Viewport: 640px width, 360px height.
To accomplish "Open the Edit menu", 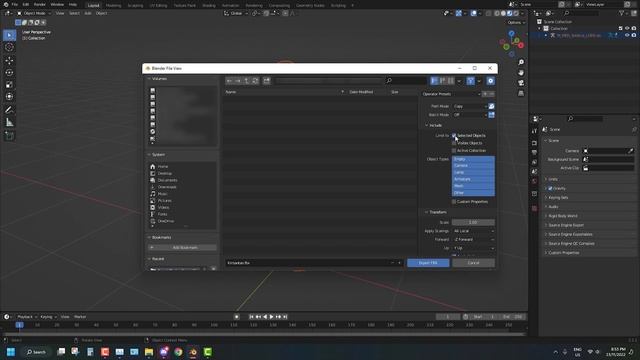I will point(26,4).
